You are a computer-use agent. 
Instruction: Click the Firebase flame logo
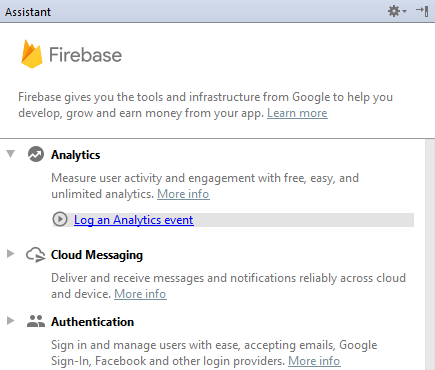(x=32, y=54)
